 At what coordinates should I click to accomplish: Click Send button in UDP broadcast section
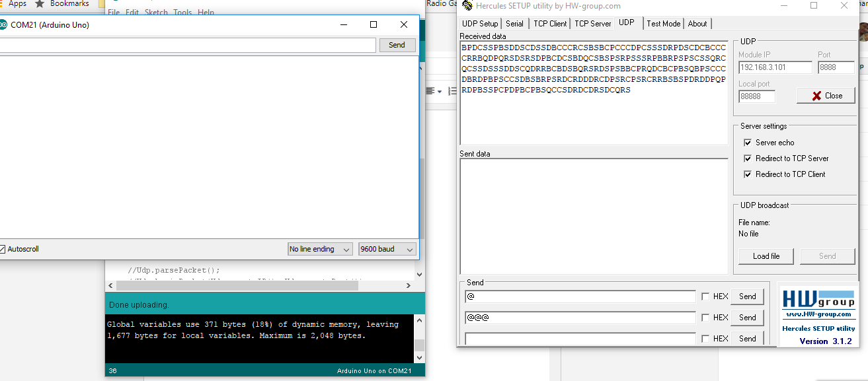[x=827, y=256]
